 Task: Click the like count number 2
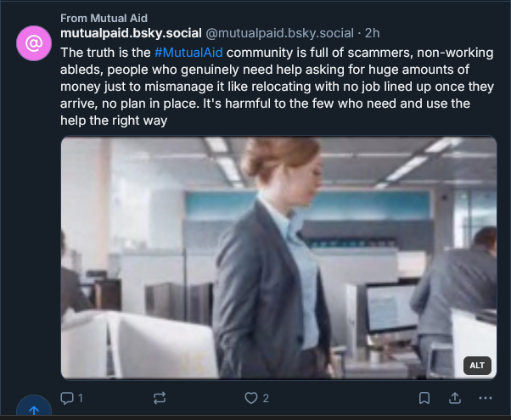tap(266, 398)
